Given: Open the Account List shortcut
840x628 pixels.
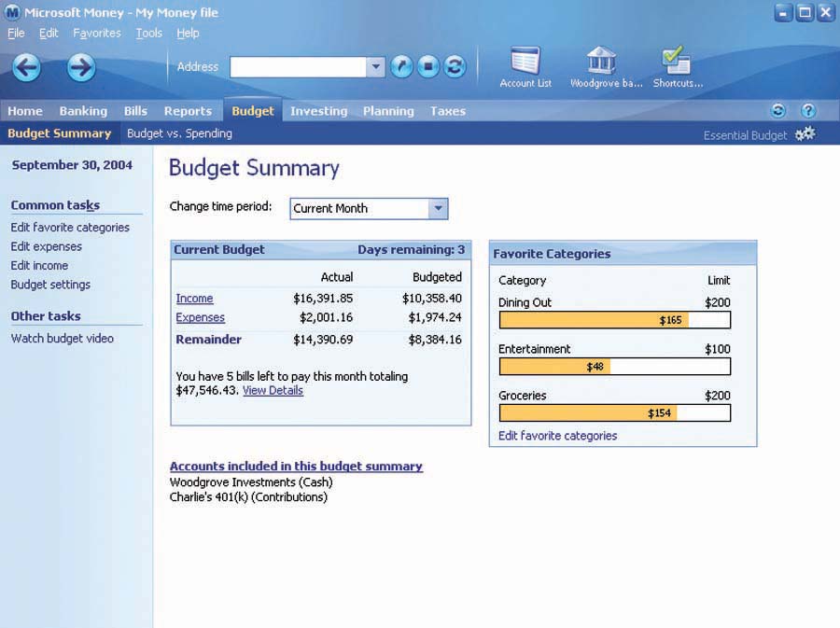Looking at the screenshot, I should click(525, 67).
